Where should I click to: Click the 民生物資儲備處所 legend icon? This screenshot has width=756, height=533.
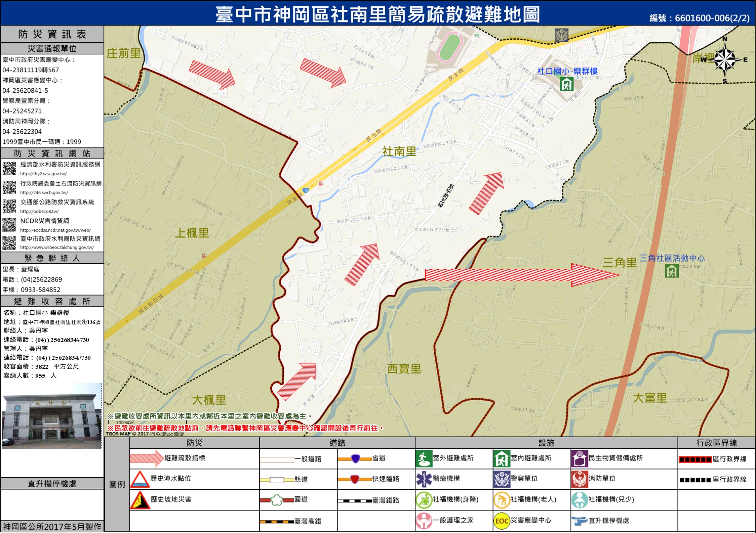[579, 459]
